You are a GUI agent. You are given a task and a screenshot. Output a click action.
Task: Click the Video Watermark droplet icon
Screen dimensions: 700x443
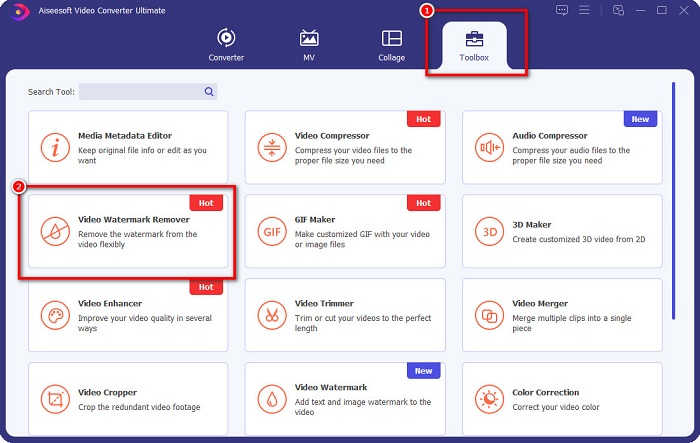click(x=272, y=399)
